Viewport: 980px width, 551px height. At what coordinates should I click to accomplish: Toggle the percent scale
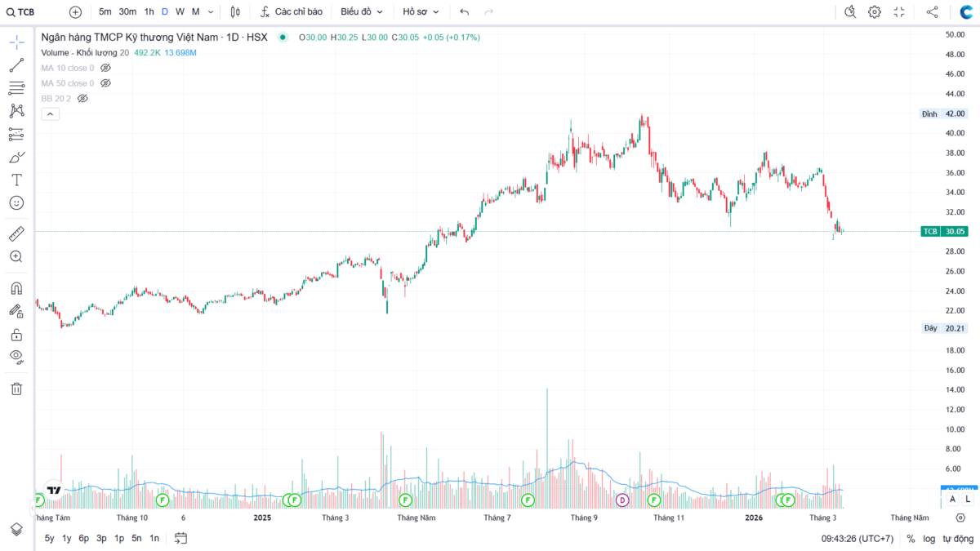tap(911, 539)
